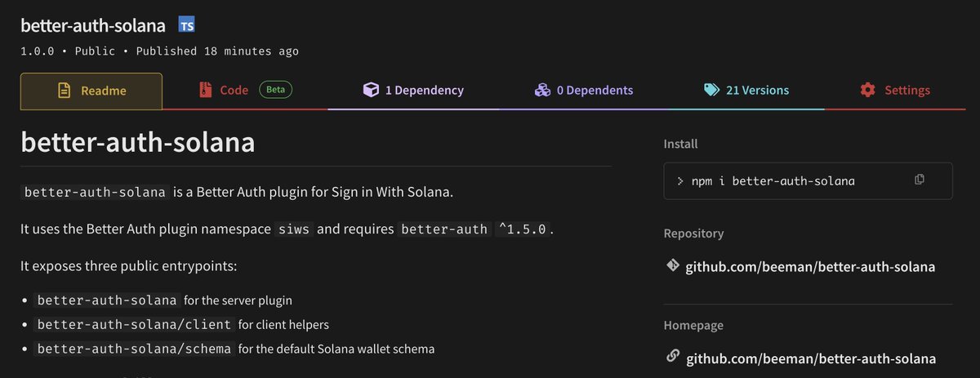Click the Readme document icon
Image resolution: width=980 pixels, height=378 pixels.
[65, 91]
